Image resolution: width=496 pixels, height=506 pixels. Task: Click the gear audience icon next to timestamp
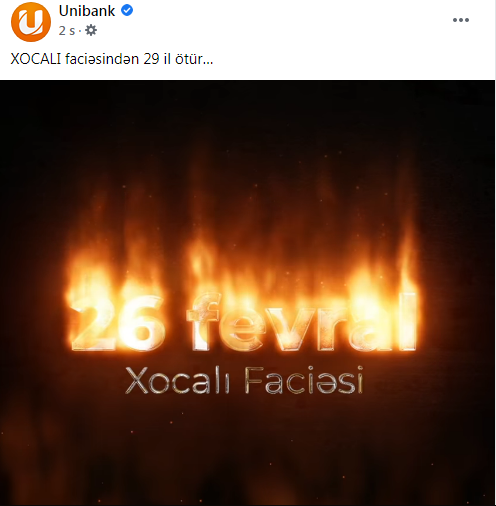click(91, 30)
